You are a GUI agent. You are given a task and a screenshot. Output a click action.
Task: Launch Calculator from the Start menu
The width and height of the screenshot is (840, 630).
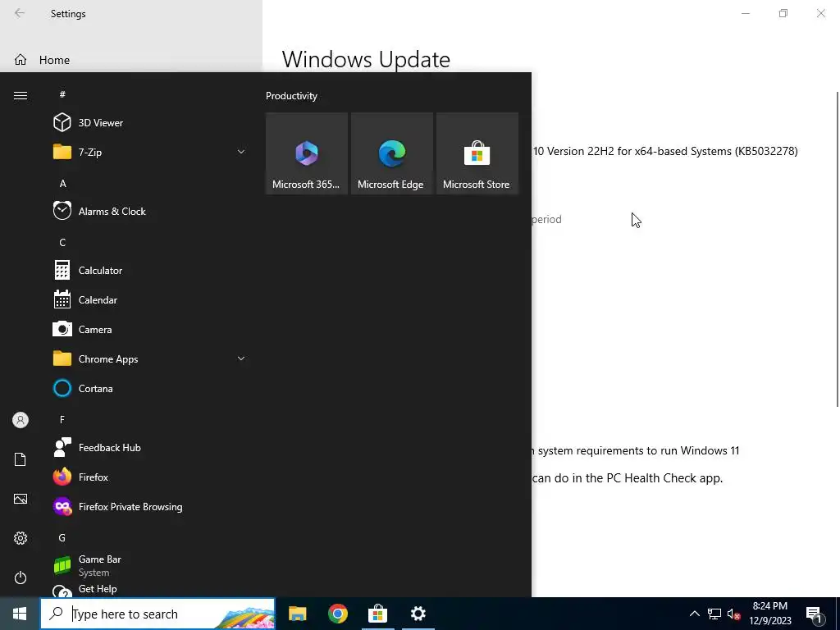point(150,271)
